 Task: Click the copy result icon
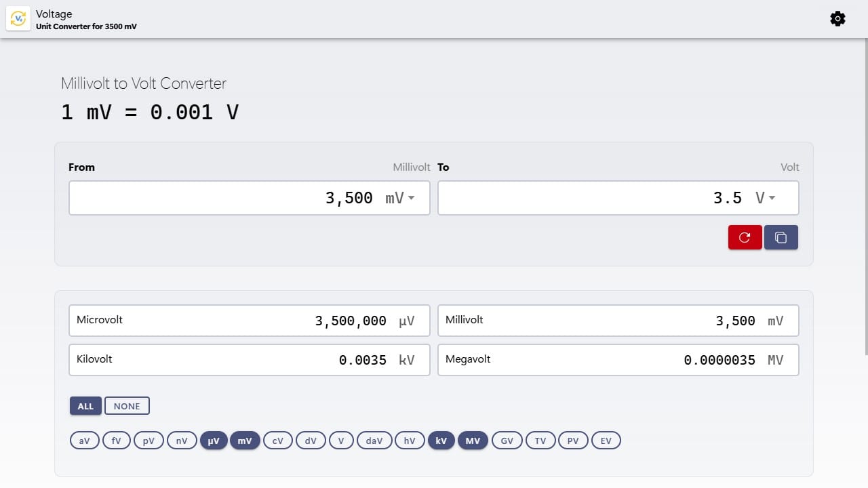pos(781,237)
